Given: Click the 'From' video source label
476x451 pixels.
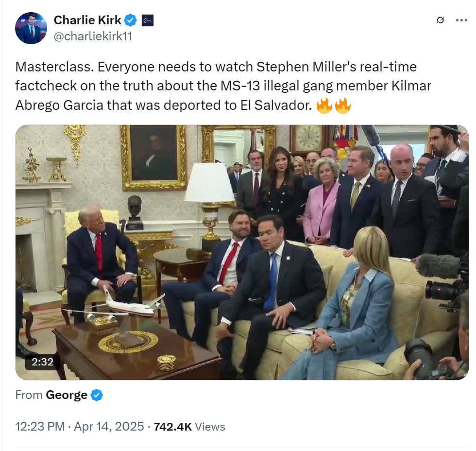Looking at the screenshot, I should (x=29, y=395).
